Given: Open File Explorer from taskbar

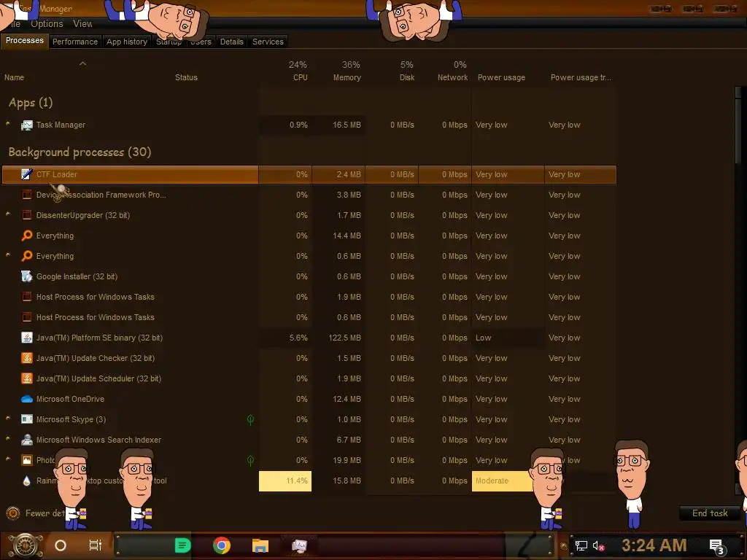Looking at the screenshot, I should tap(260, 545).
